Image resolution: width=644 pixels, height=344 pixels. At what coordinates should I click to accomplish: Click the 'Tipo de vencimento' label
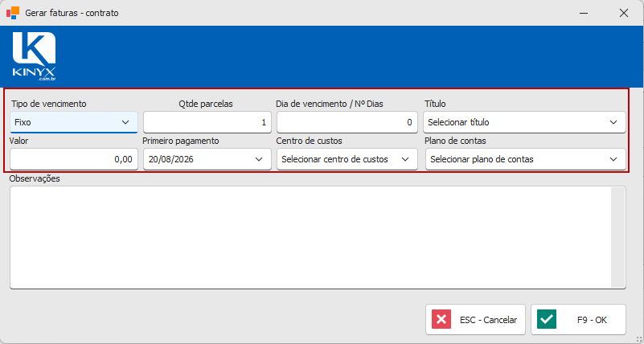tap(49, 104)
